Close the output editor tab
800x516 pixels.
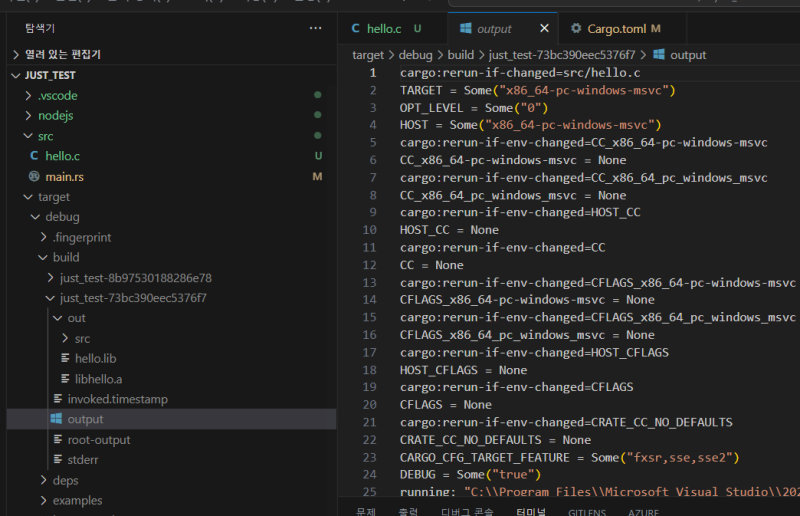[544, 29]
